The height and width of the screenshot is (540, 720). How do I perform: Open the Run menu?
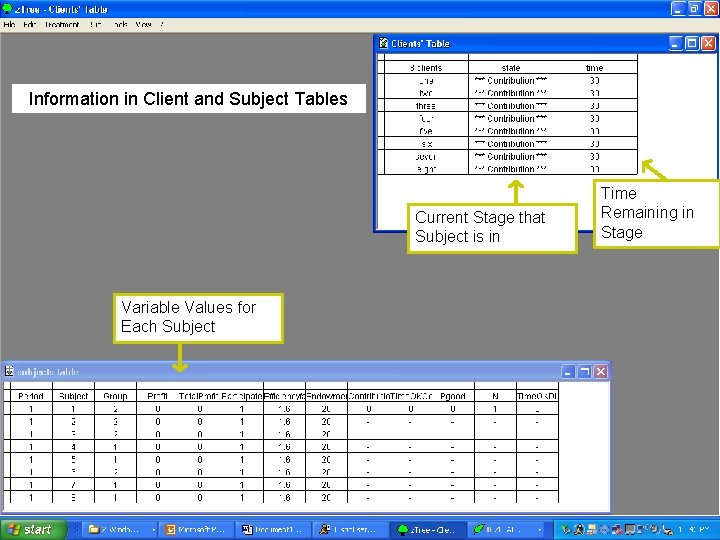click(x=96, y=25)
